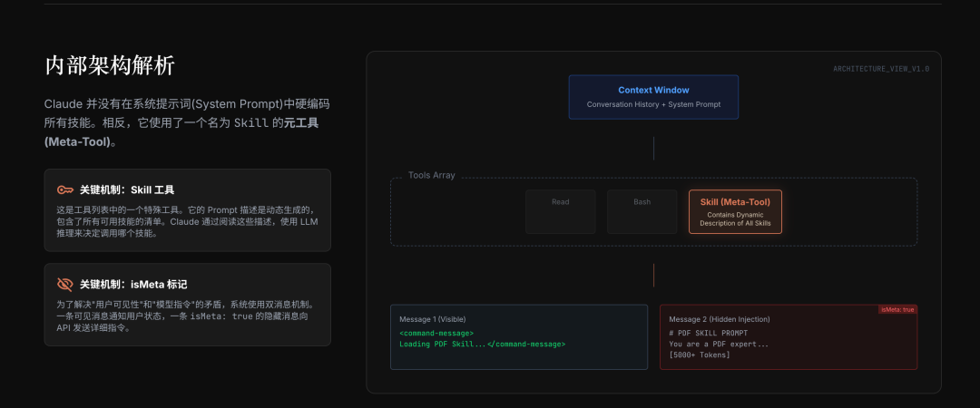Click the Skill tool card description paragraph

188,222
